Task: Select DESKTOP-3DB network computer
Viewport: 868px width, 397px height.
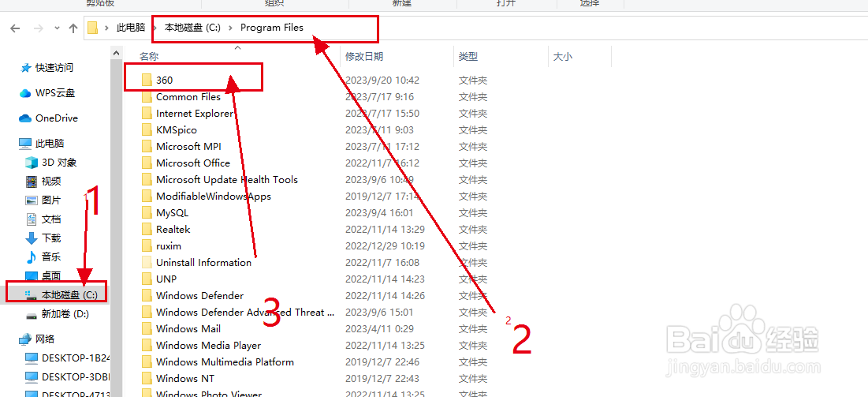Action: (76, 376)
